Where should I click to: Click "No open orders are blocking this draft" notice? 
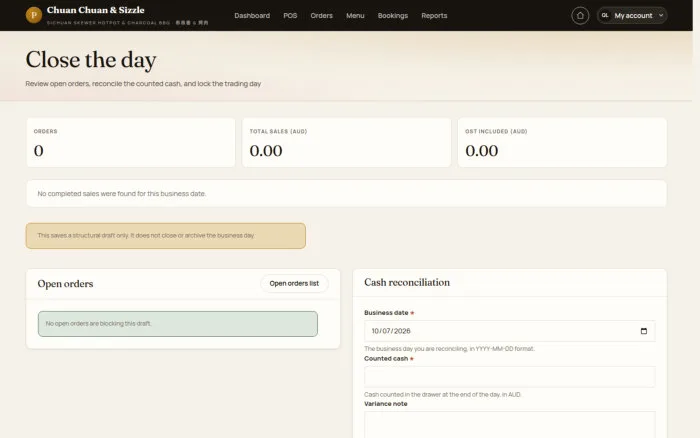tap(178, 324)
